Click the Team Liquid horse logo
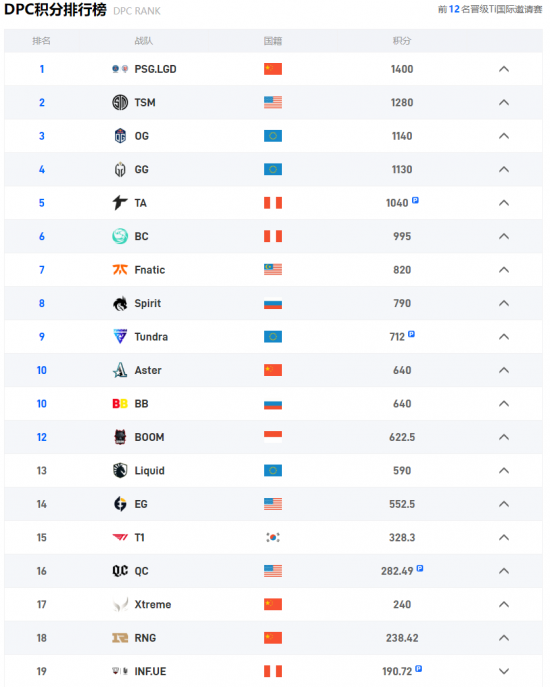The image size is (550, 687). pyautogui.click(x=120, y=471)
